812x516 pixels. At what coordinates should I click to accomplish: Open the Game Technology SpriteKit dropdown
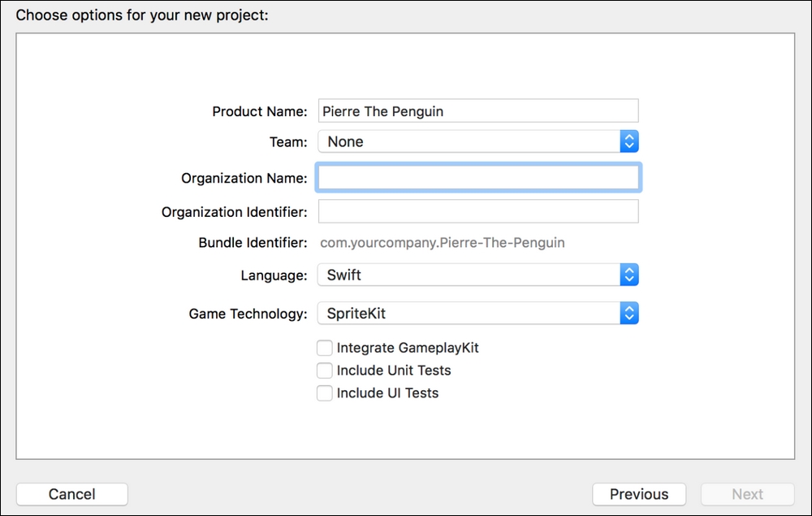(477, 314)
